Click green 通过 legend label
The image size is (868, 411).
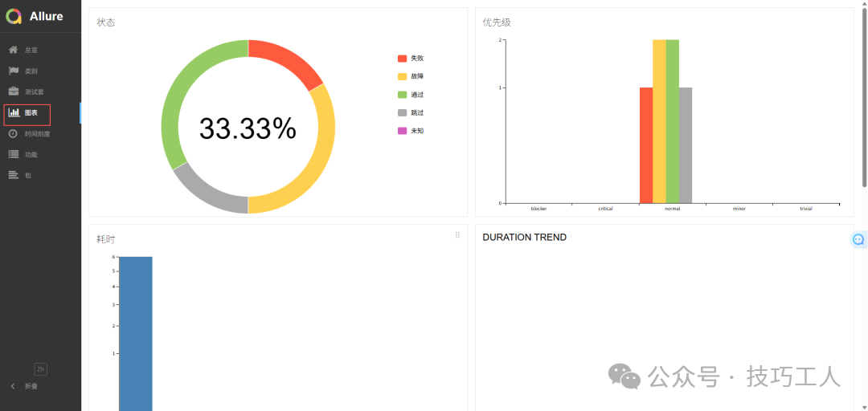tap(417, 95)
